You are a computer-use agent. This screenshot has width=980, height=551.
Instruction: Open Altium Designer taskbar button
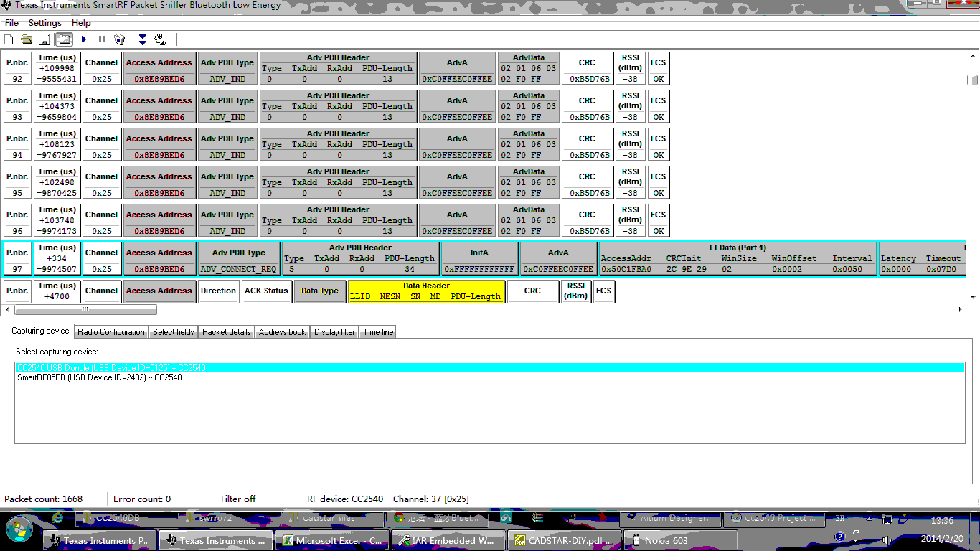point(669,518)
